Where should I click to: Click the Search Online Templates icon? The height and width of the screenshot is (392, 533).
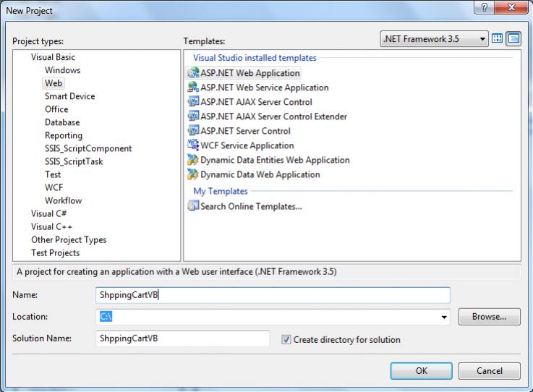193,206
